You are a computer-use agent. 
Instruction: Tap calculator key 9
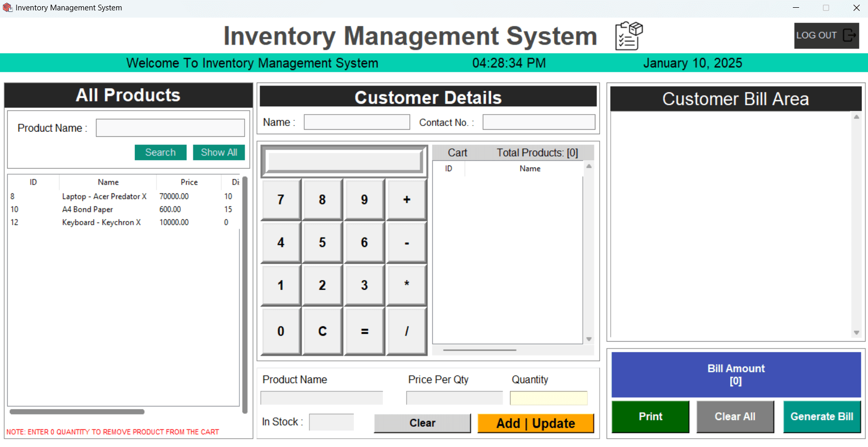364,200
